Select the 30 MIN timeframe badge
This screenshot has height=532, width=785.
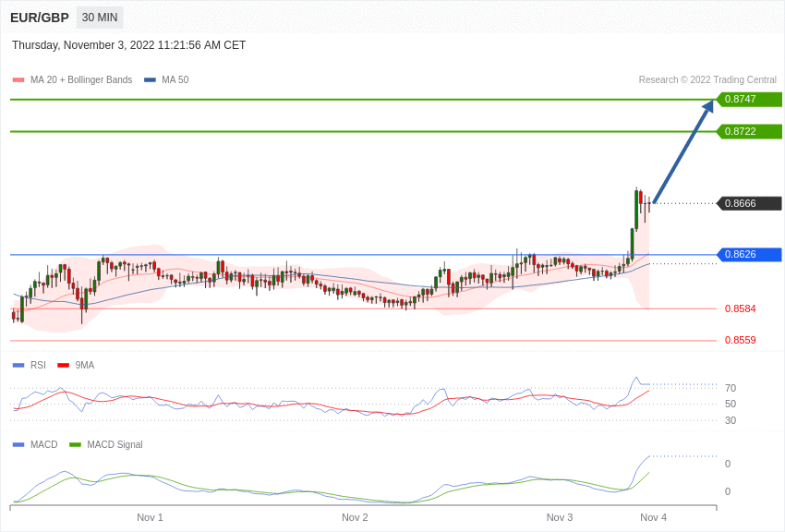(x=100, y=18)
